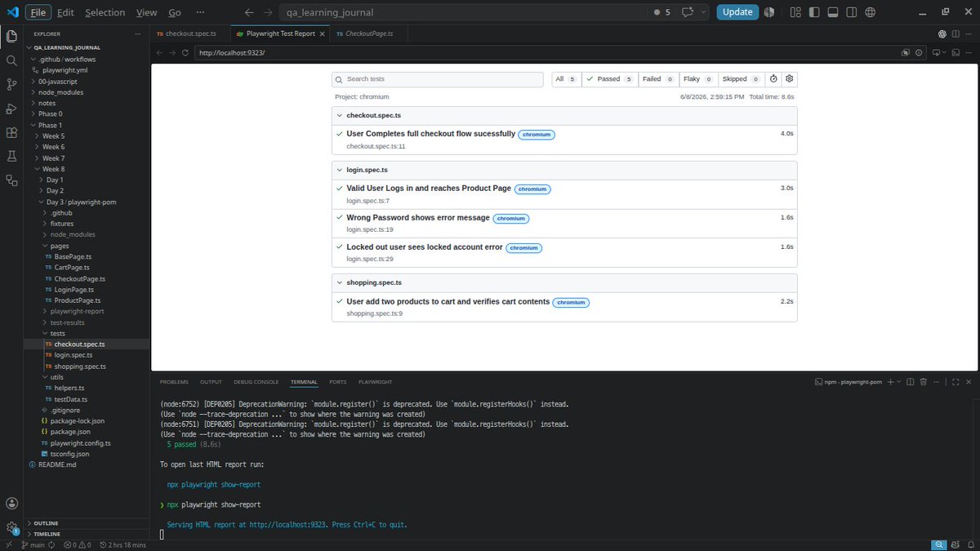Filter report by Failed tests

pos(657,79)
